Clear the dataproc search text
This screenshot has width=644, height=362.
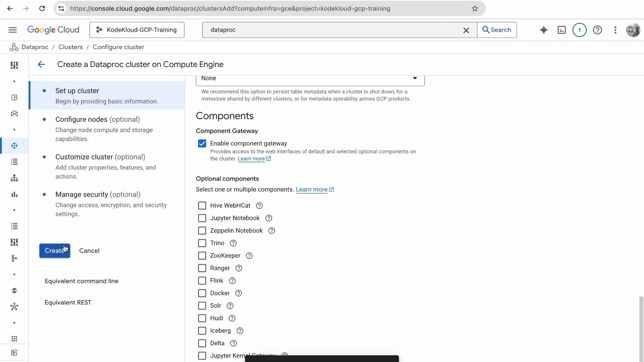point(466,30)
